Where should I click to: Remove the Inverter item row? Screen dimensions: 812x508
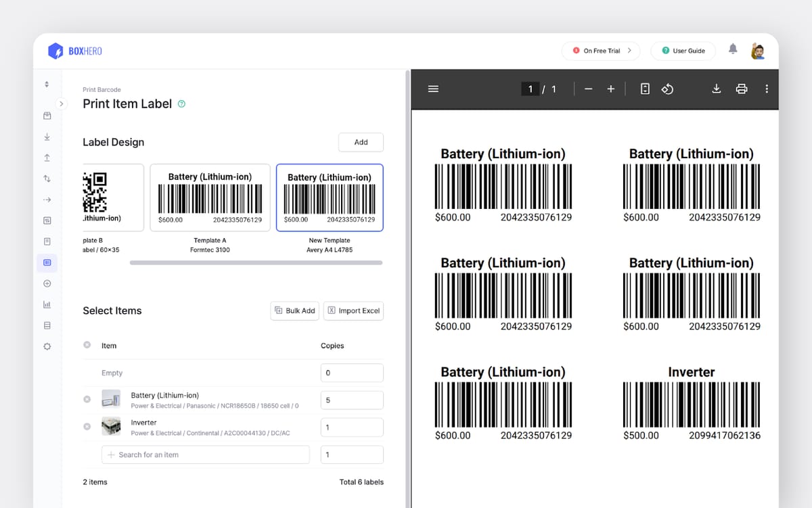coord(87,427)
